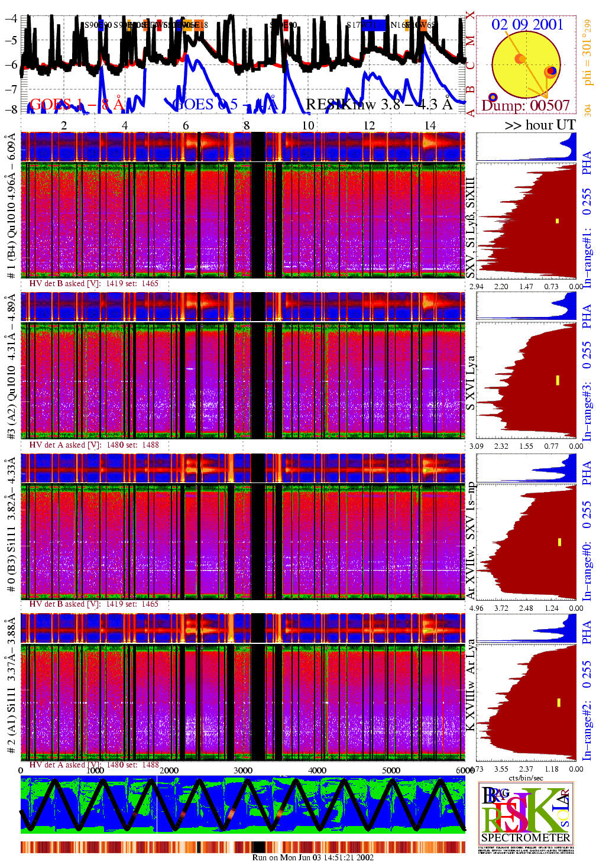Click the red-blue active region marker on solar disk
Screen dimensions: 596x868
tap(551, 72)
